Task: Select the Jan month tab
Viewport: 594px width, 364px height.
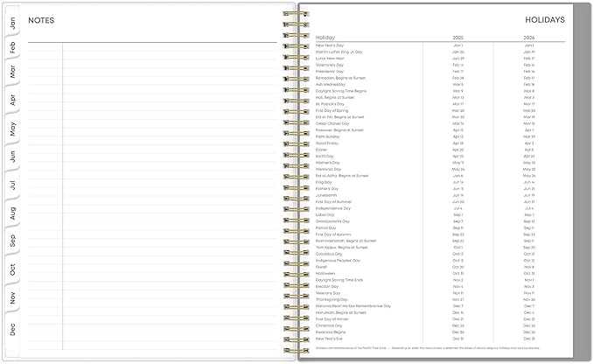Action: click(x=12, y=24)
